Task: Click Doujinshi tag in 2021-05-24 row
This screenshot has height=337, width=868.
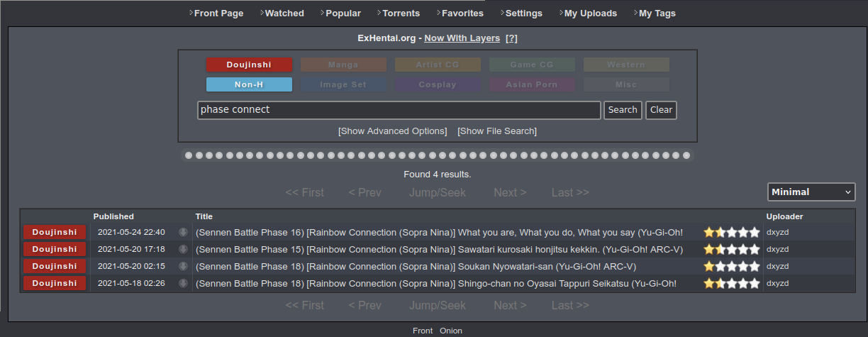Action: [x=55, y=232]
